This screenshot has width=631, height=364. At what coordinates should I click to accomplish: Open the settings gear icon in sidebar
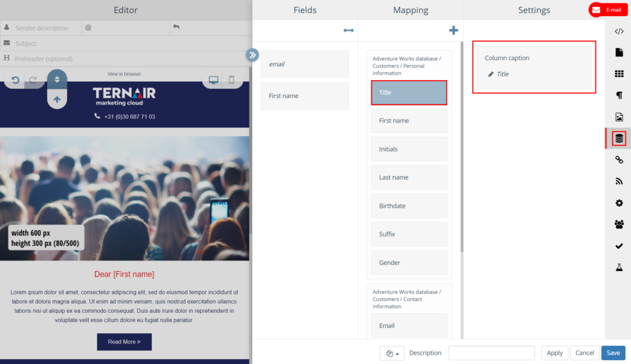(619, 203)
